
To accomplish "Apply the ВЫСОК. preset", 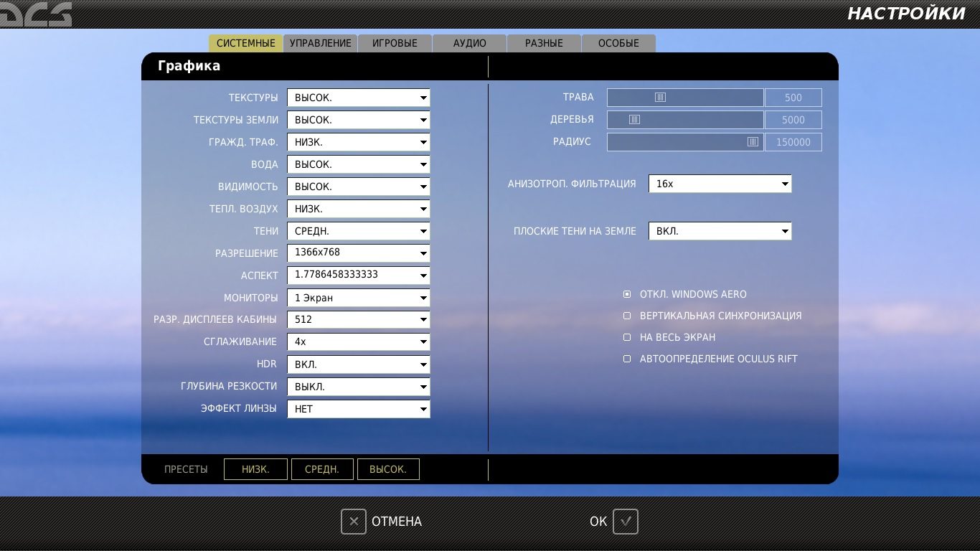I will (388, 469).
